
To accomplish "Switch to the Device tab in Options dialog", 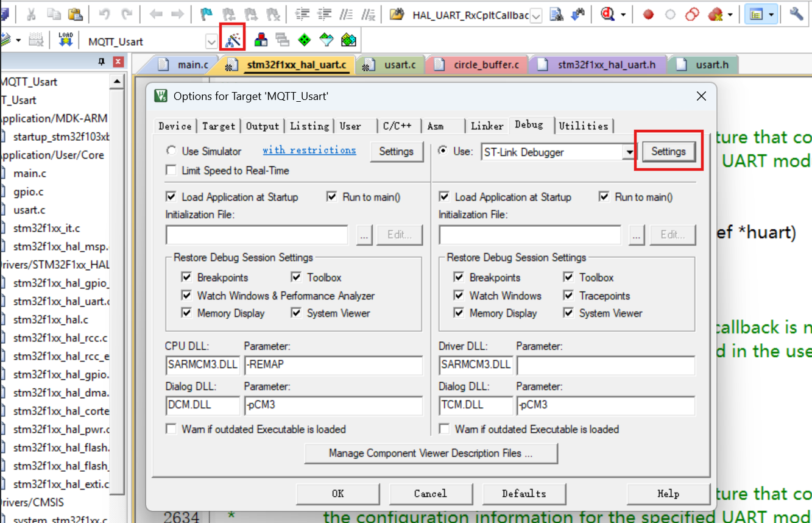I will coord(175,126).
